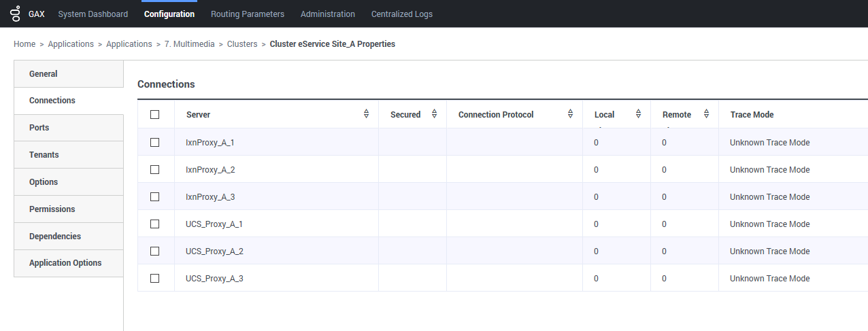Viewport: 868px width, 331px height.
Task: Click the Local column sort icon
Action: coord(638,114)
